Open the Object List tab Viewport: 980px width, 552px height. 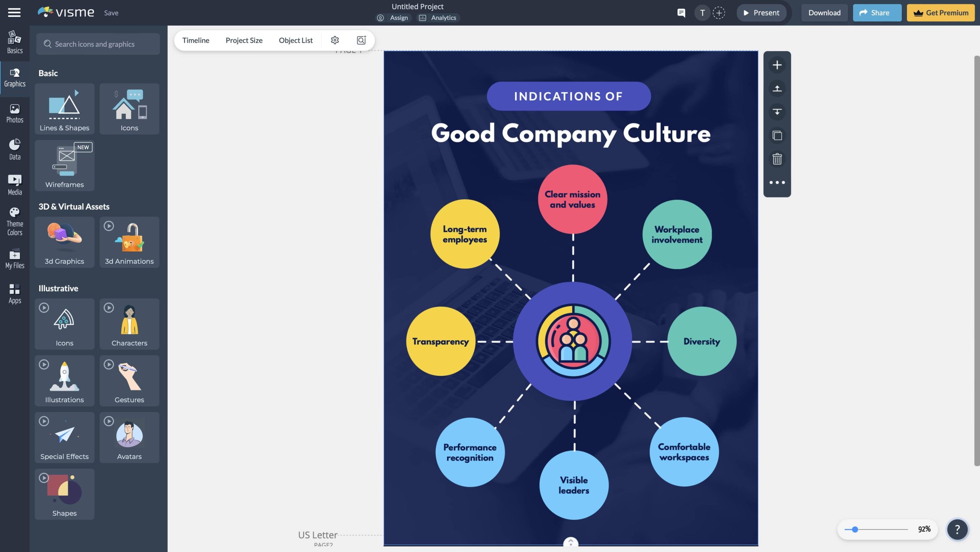[x=296, y=40]
